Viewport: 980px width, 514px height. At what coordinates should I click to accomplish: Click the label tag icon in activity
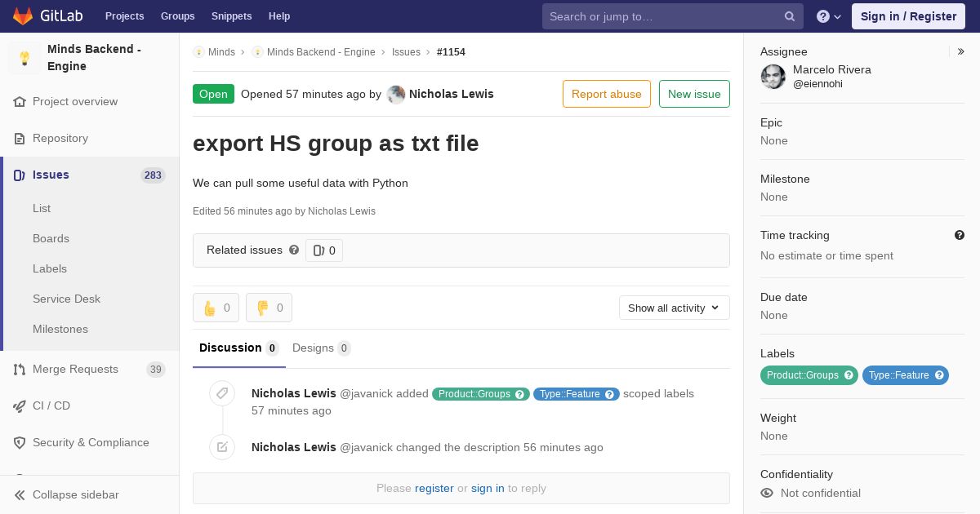[x=222, y=393]
